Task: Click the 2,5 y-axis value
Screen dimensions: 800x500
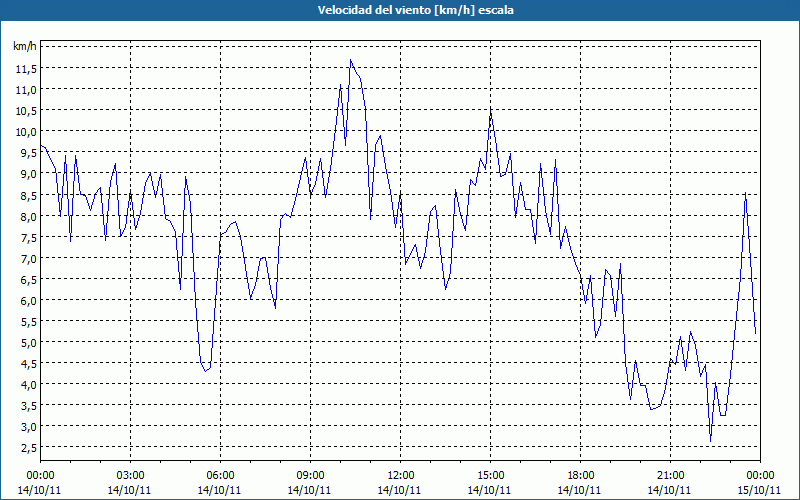Action: (28, 448)
